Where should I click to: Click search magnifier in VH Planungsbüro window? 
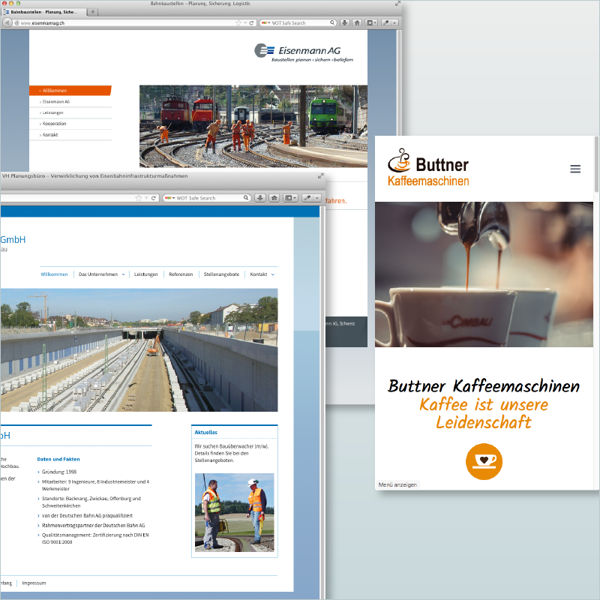pyautogui.click(x=246, y=198)
